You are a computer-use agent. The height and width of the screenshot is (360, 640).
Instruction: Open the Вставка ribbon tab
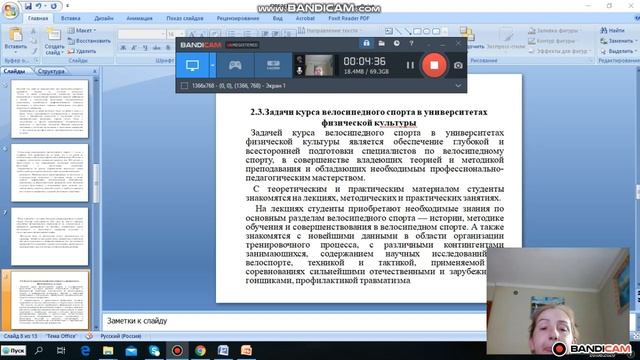pyautogui.click(x=70, y=18)
